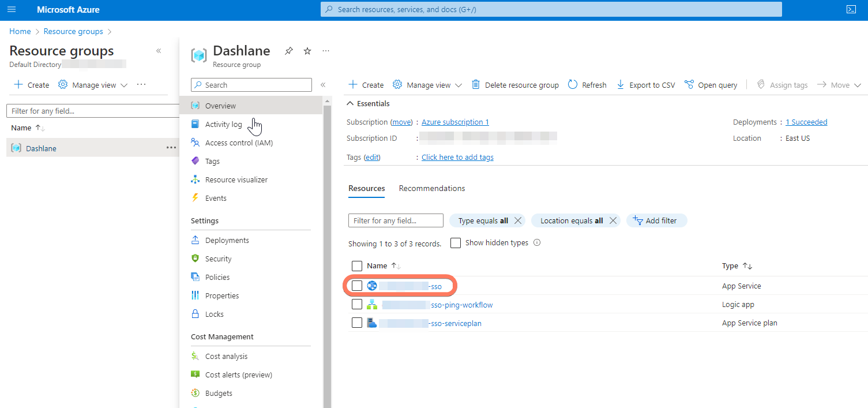Export resources to CSV
Viewport: 868px width, 408px height.
coord(645,85)
